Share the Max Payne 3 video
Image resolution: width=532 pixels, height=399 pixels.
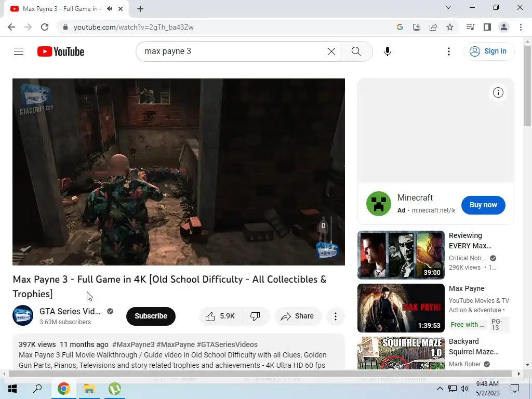[297, 316]
